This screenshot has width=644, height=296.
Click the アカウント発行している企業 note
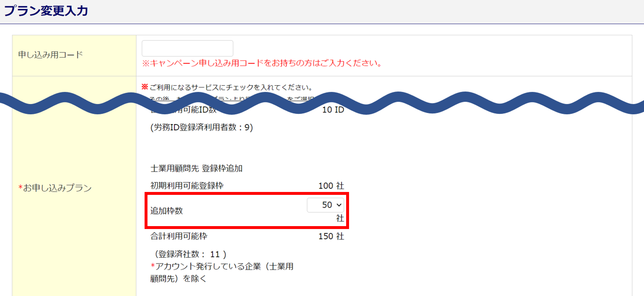[x=222, y=272]
